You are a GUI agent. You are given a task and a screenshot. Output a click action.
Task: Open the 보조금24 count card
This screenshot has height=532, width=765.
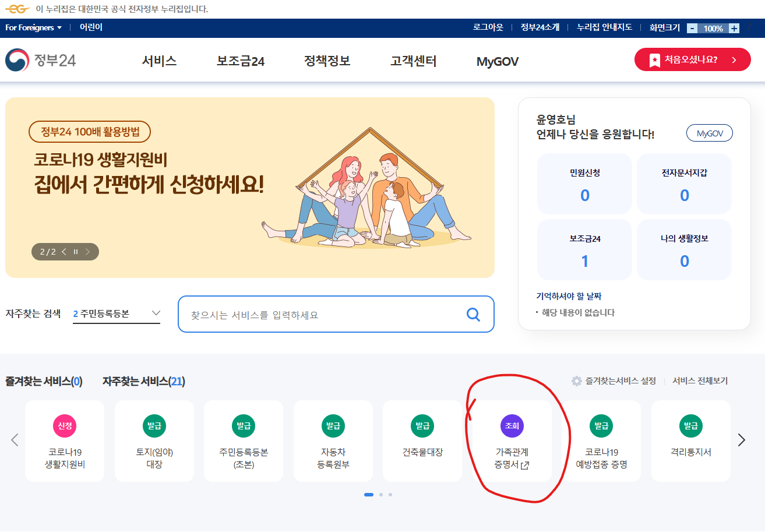click(584, 250)
